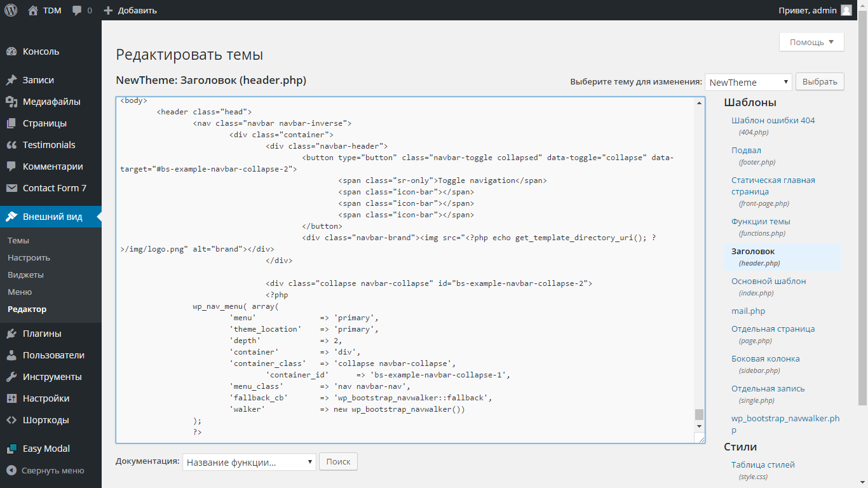Click the Консоль dashboard icon
Screen dimensions: 868x488
click(x=11, y=51)
